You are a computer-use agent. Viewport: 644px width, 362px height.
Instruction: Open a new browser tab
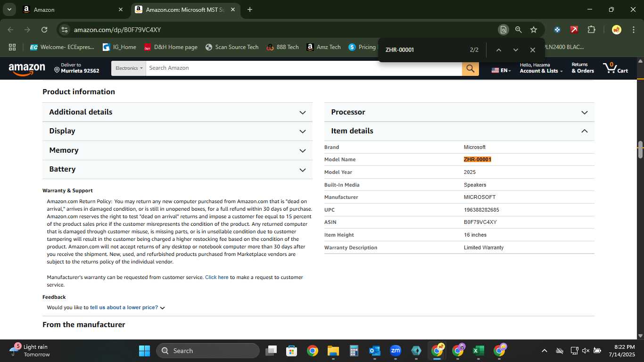tap(250, 9)
